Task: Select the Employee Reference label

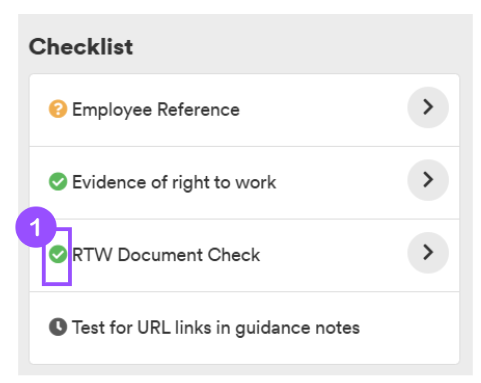Action: pyautogui.click(x=156, y=110)
